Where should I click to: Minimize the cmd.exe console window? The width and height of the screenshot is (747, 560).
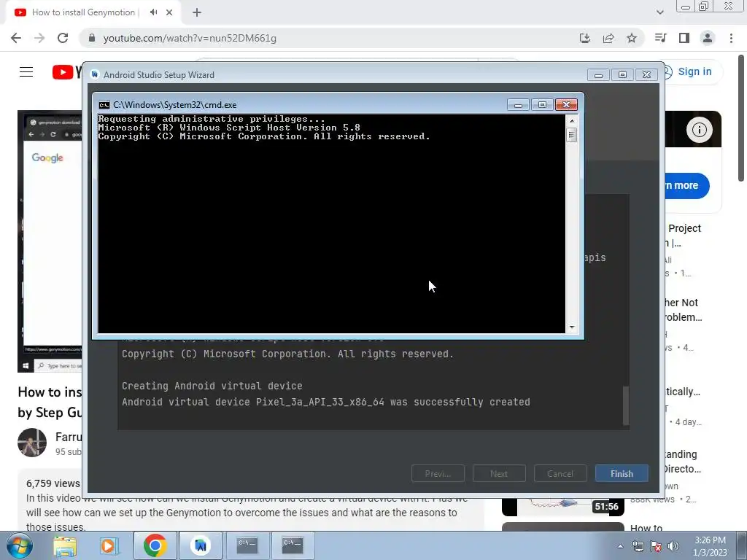pos(519,104)
